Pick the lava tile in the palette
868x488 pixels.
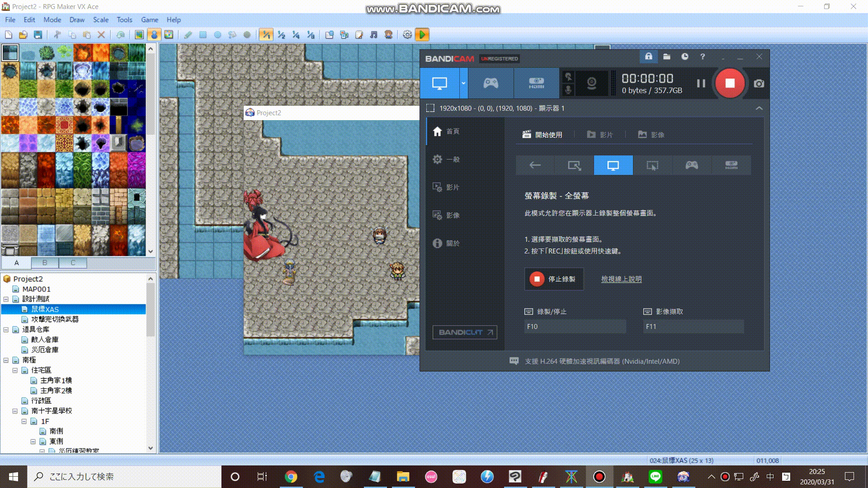click(x=10, y=125)
